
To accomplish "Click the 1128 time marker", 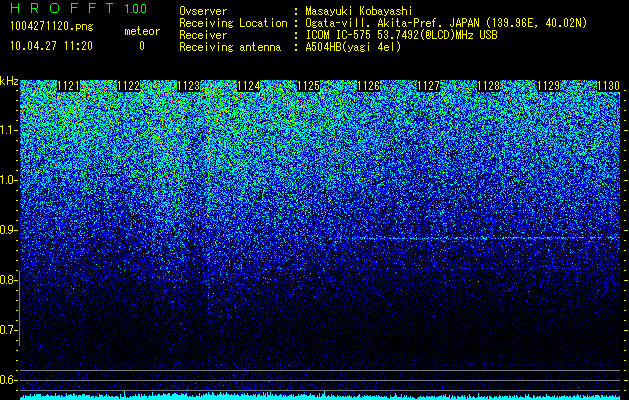I will coord(489,86).
